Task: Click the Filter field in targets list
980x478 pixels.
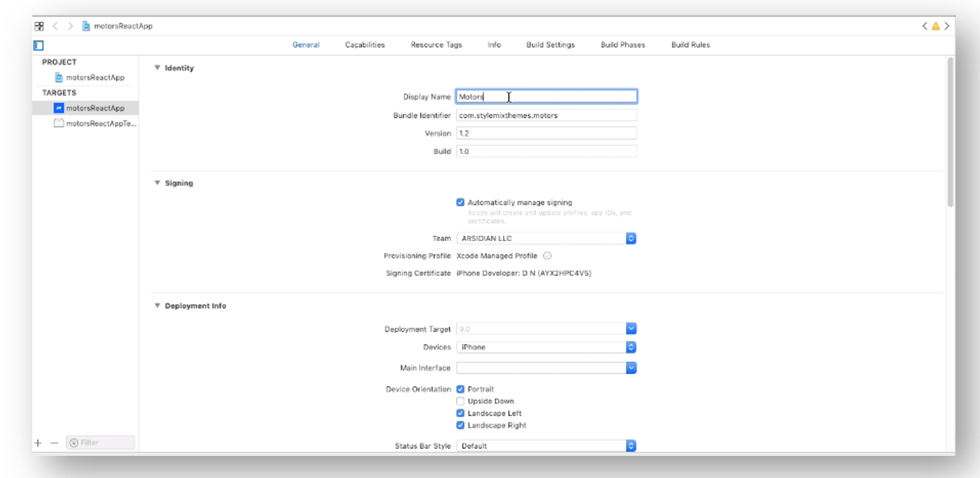Action: point(101,443)
